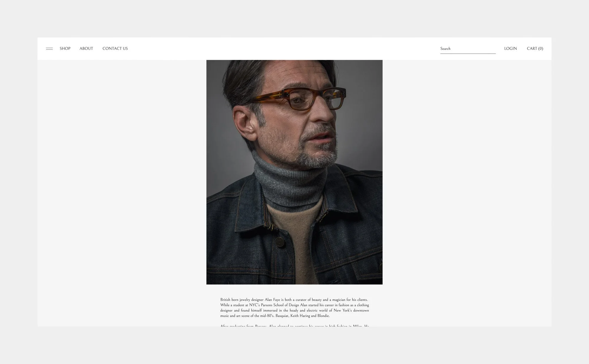Screen dimensions: 589x364
Task: Open the hamburger menu icon
Action: tap(49, 49)
